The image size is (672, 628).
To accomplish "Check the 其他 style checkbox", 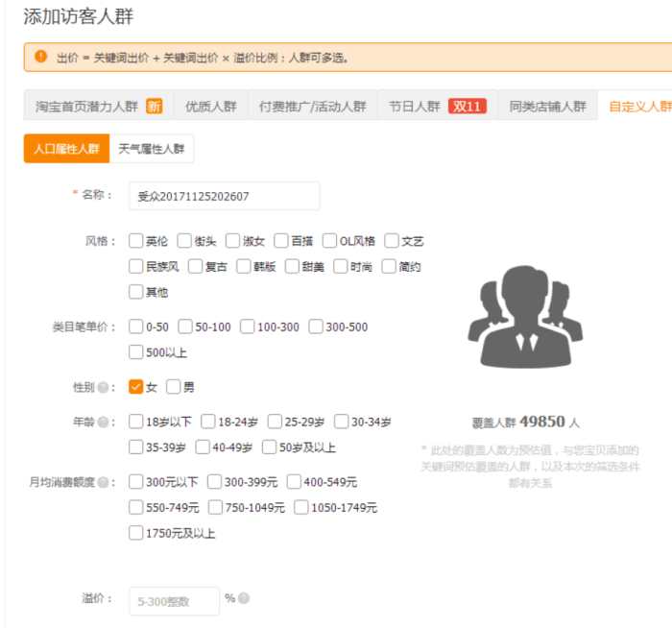I will (x=136, y=292).
